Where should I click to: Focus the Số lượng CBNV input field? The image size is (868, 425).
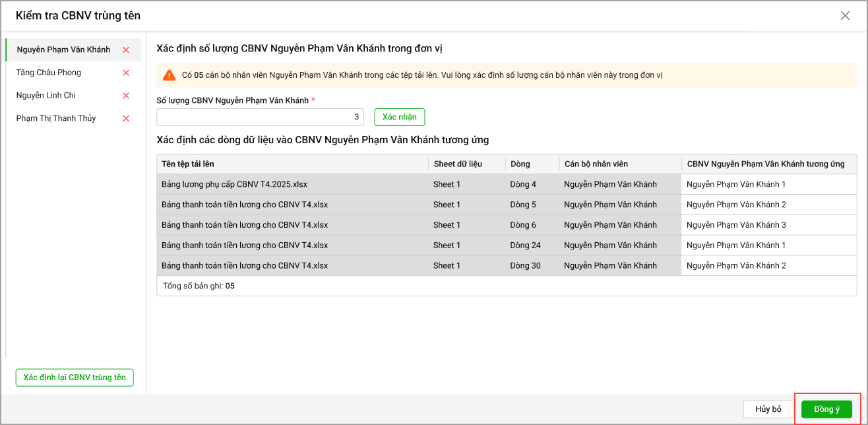pyautogui.click(x=260, y=117)
